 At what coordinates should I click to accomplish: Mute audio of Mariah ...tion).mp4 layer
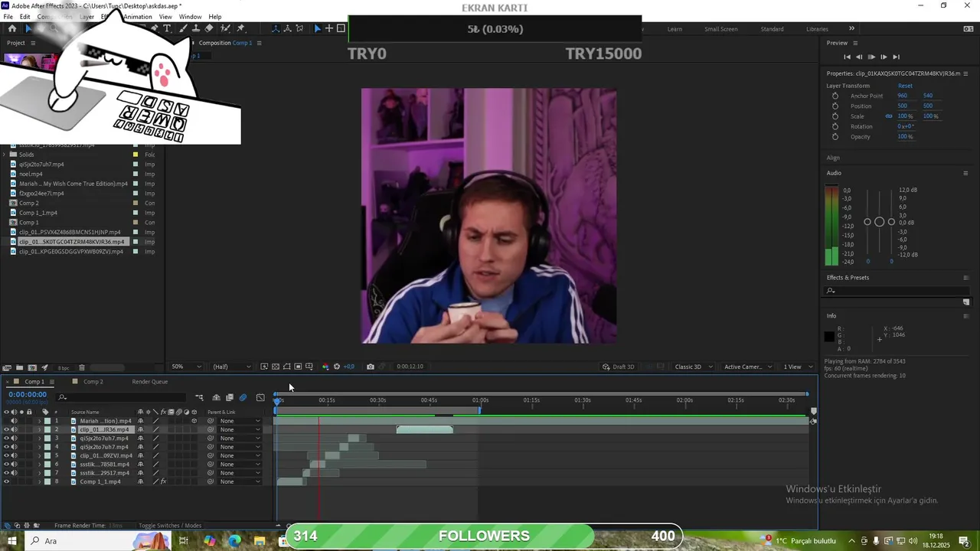[x=14, y=421]
